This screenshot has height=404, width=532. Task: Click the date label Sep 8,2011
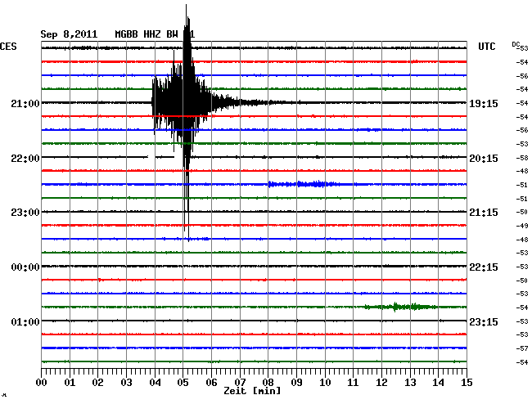[69, 34]
